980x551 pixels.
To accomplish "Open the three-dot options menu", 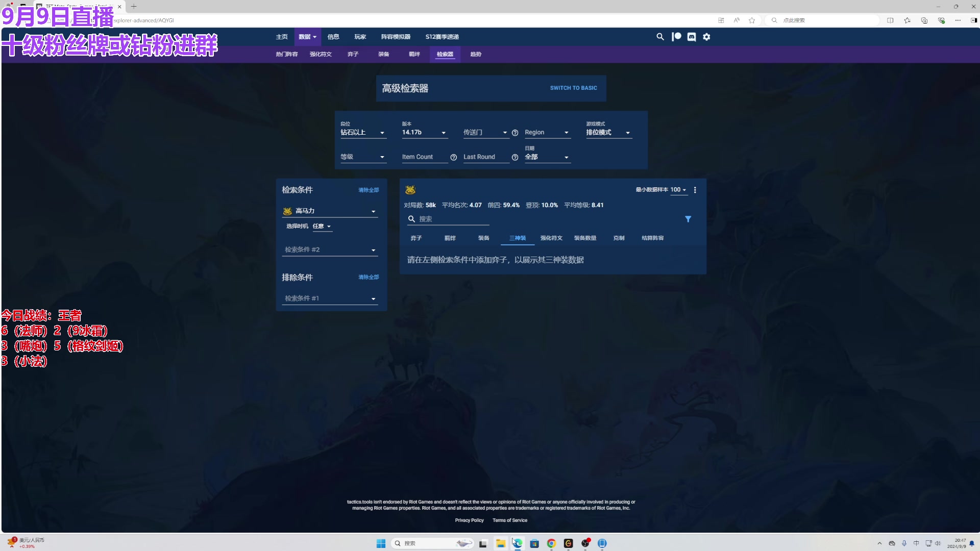I will pos(695,190).
